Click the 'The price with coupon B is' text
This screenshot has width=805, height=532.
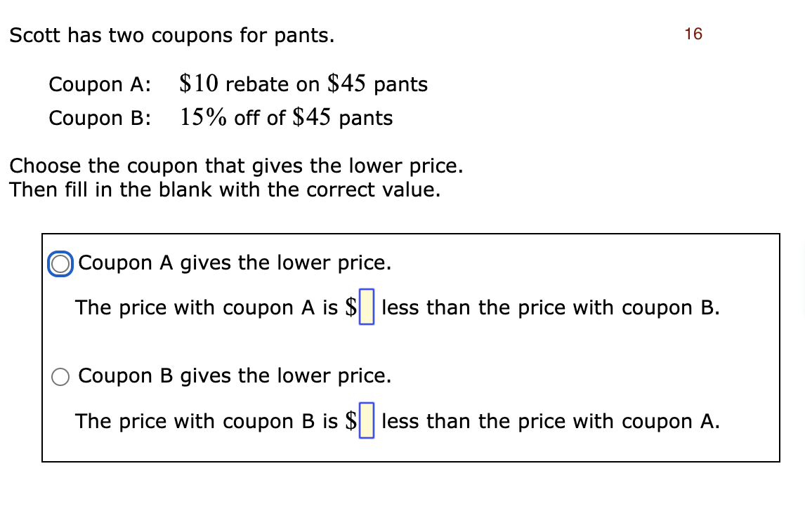207,421
